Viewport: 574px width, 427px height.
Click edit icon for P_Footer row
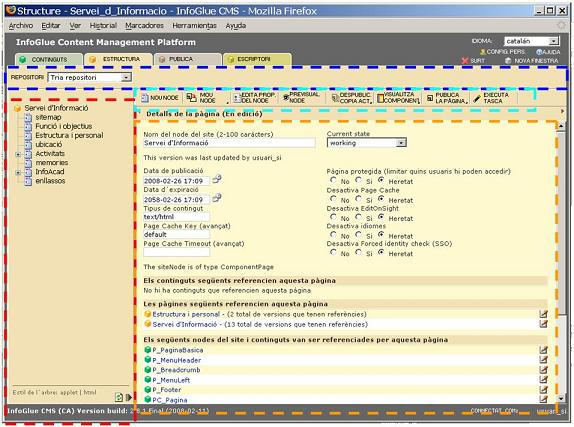point(543,390)
